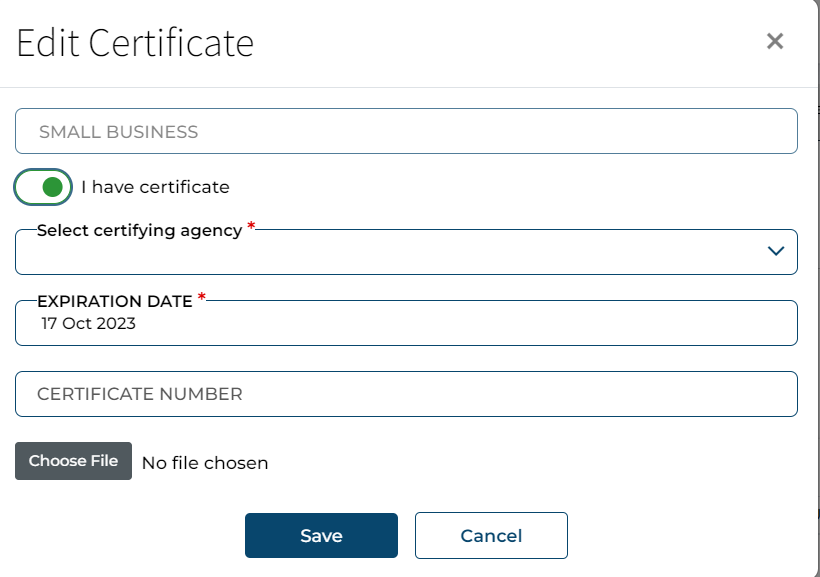
Task: Click the Edit Certificate dialog title
Action: tap(135, 43)
